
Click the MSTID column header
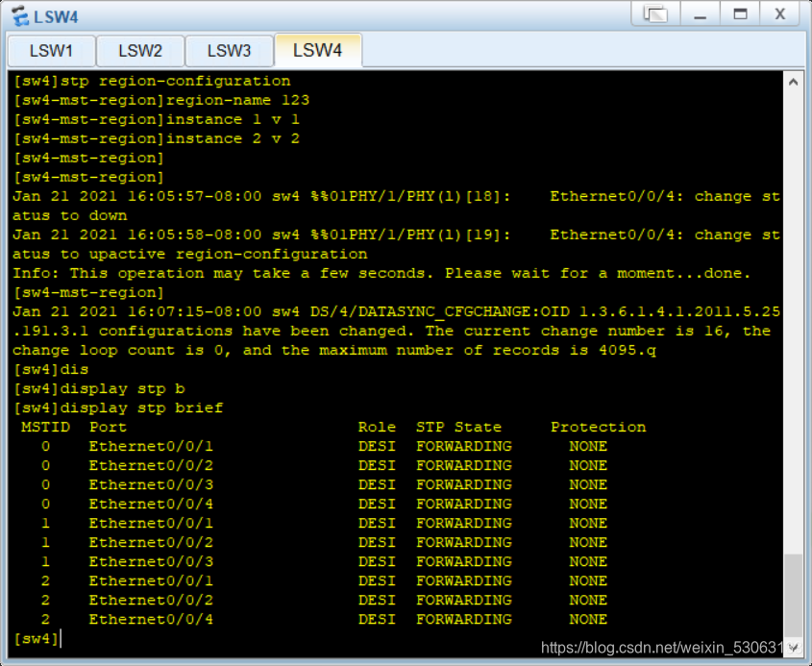[45, 428]
